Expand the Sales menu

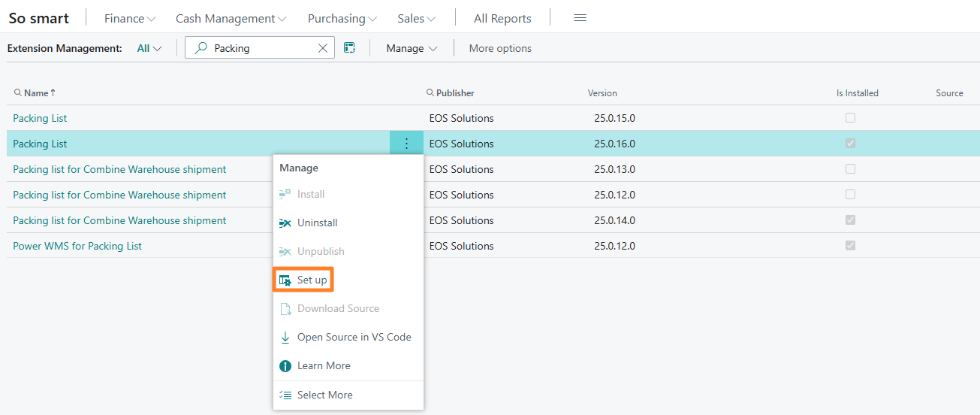[x=416, y=18]
